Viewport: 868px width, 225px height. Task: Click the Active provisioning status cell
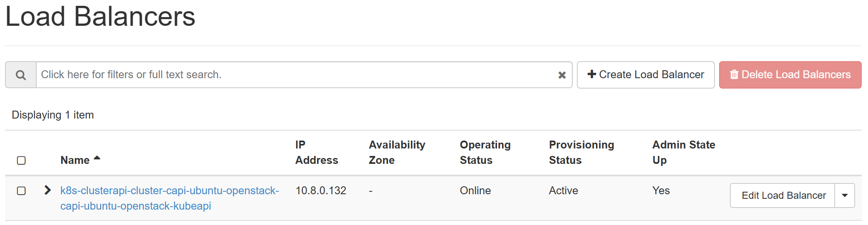563,191
